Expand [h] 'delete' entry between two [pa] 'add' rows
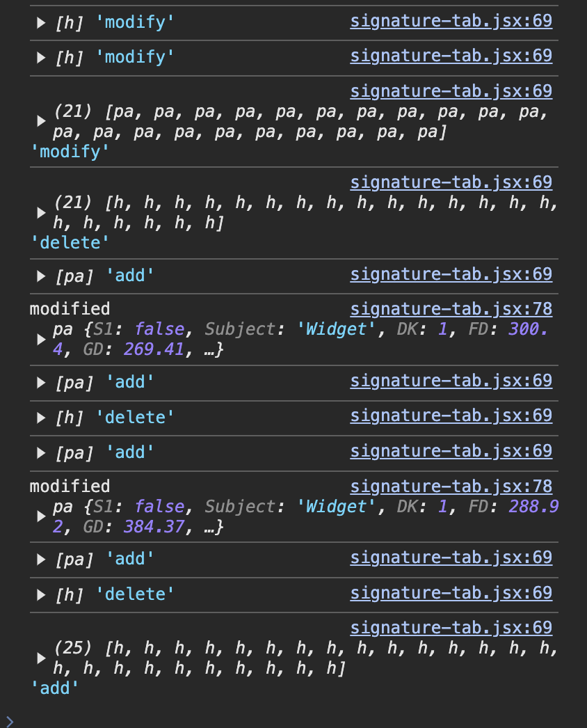 [41, 418]
